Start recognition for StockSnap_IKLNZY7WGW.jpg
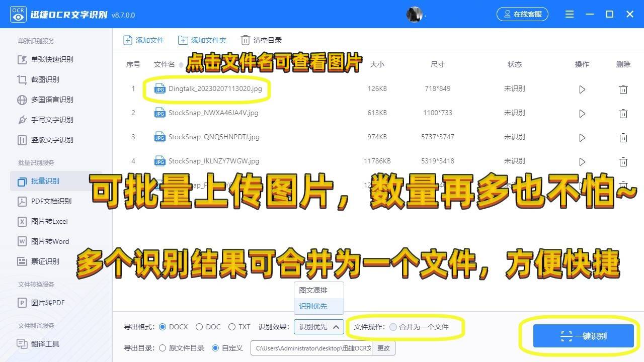644x362 pixels. [x=582, y=162]
